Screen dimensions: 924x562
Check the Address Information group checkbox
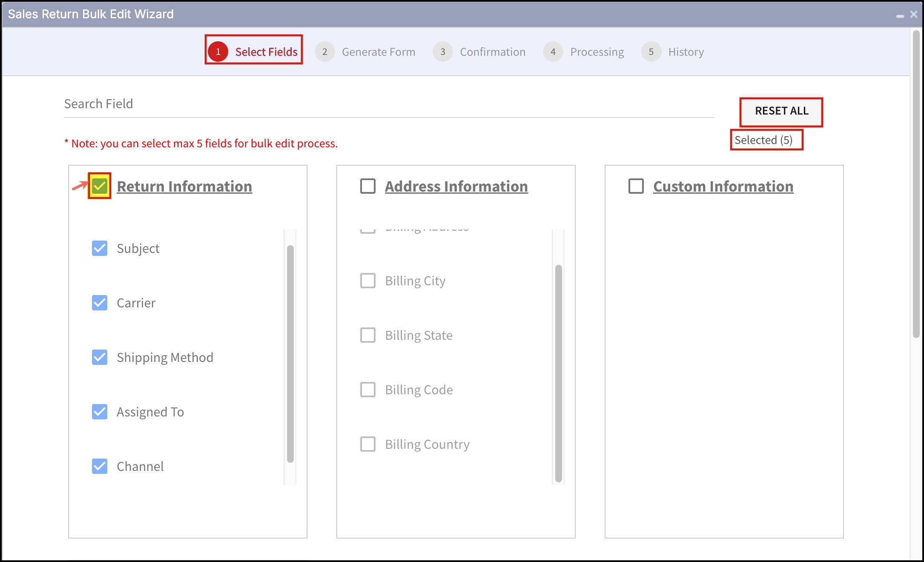(368, 186)
